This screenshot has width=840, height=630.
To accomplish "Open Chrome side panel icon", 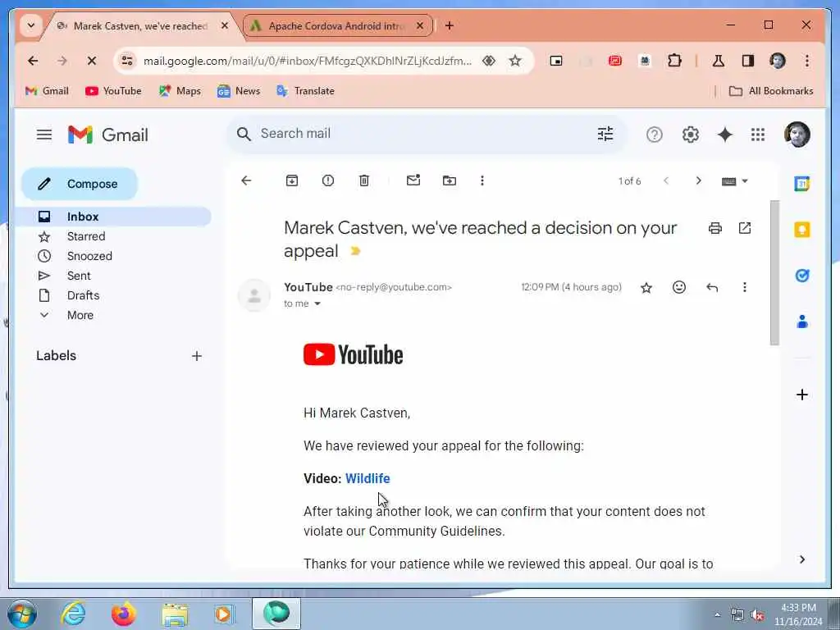I will click(x=748, y=61).
